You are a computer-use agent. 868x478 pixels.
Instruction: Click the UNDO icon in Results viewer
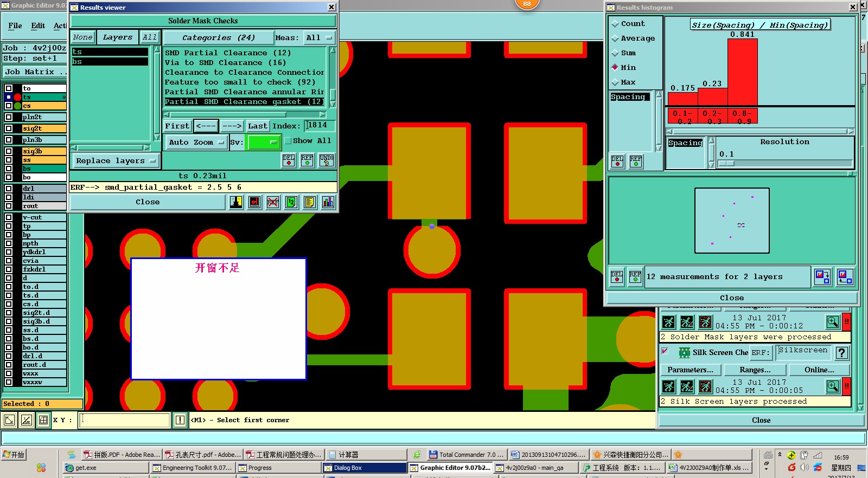pyautogui.click(x=327, y=160)
